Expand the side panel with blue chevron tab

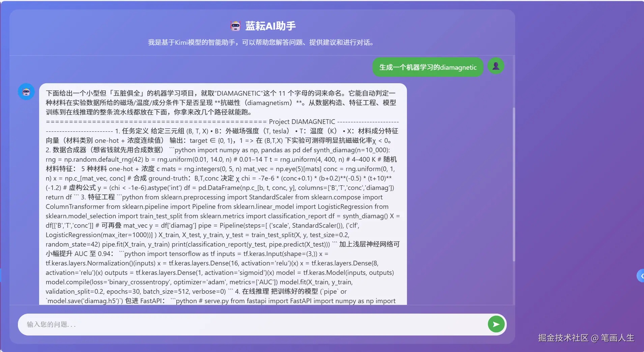[x=640, y=276]
